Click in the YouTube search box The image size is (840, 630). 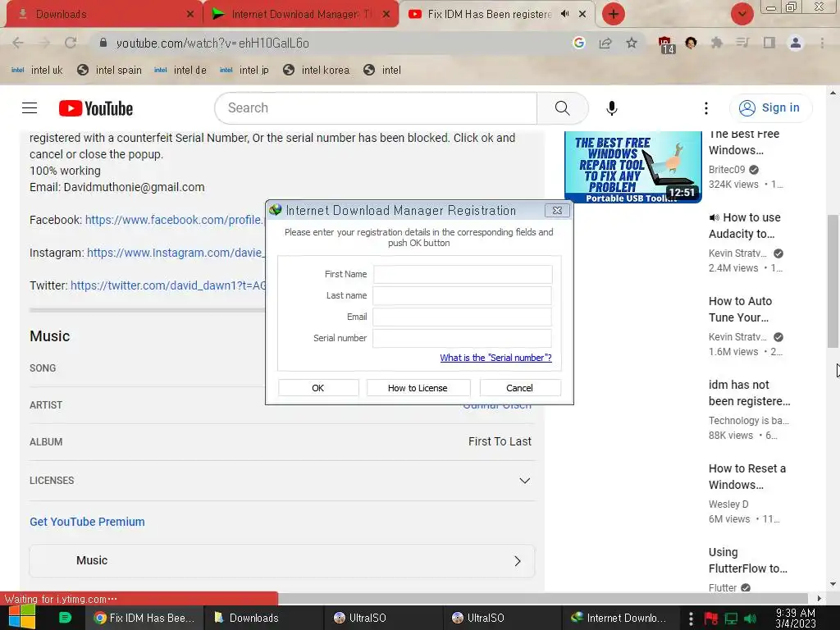[x=376, y=108]
